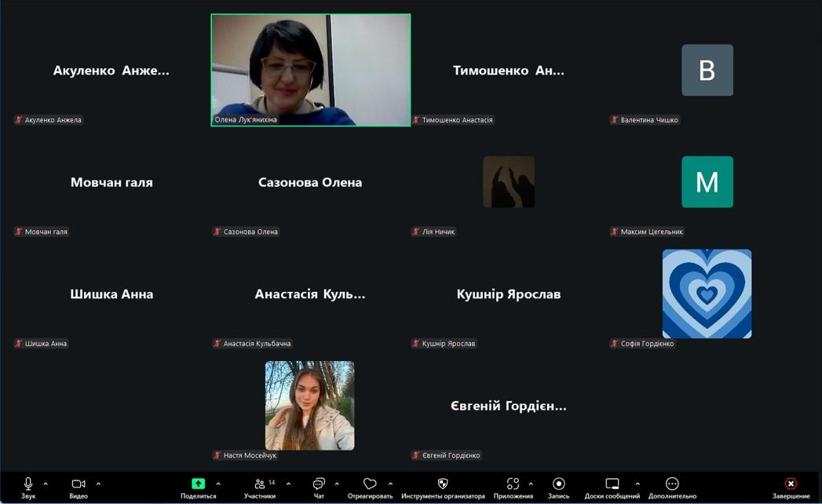Click small Максим Цегельник name label
Viewport: 822px width, 504px height.
(652, 232)
